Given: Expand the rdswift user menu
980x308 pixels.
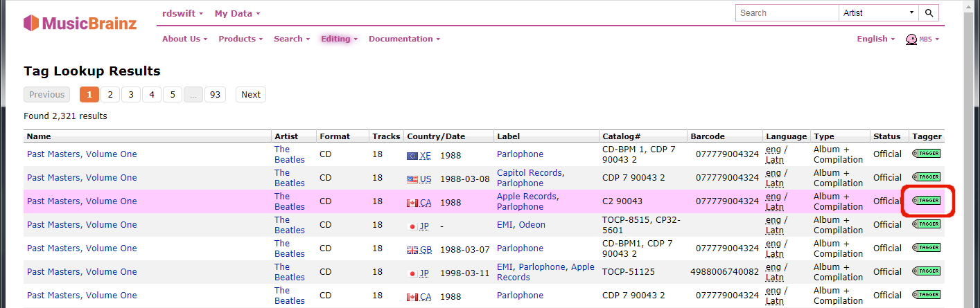Looking at the screenshot, I should (x=183, y=13).
